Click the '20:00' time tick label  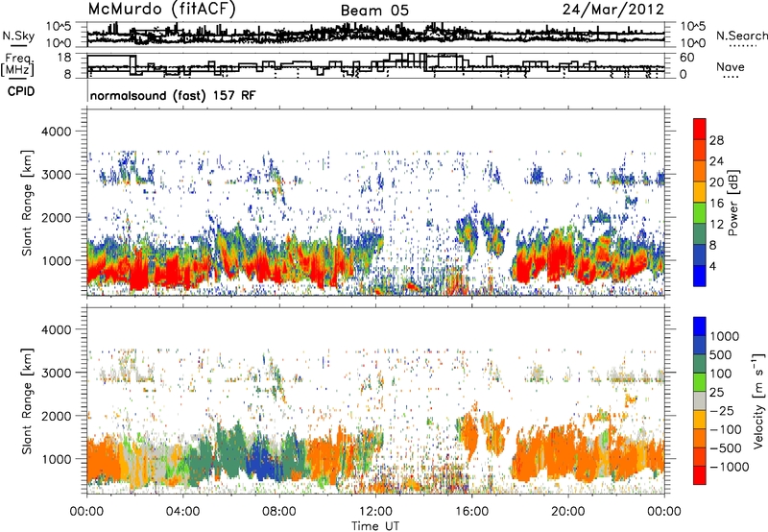[x=567, y=512]
